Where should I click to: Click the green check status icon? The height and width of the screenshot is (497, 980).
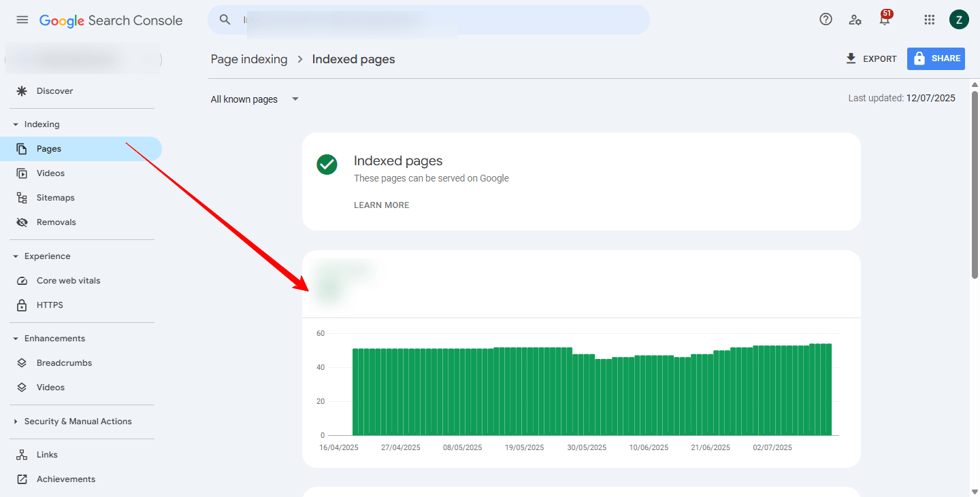coord(327,165)
